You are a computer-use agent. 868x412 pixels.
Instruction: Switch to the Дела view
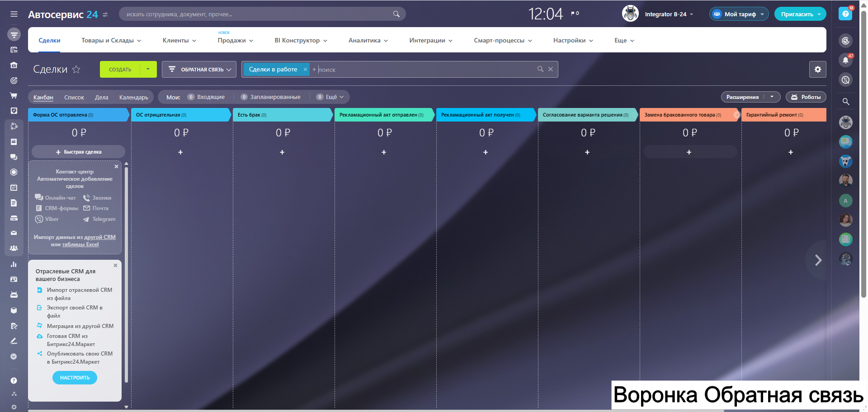click(x=102, y=97)
